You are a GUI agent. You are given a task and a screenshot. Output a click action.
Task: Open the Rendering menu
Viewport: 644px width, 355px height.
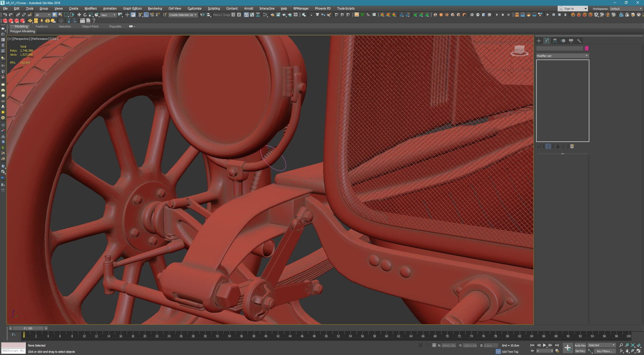tap(155, 8)
